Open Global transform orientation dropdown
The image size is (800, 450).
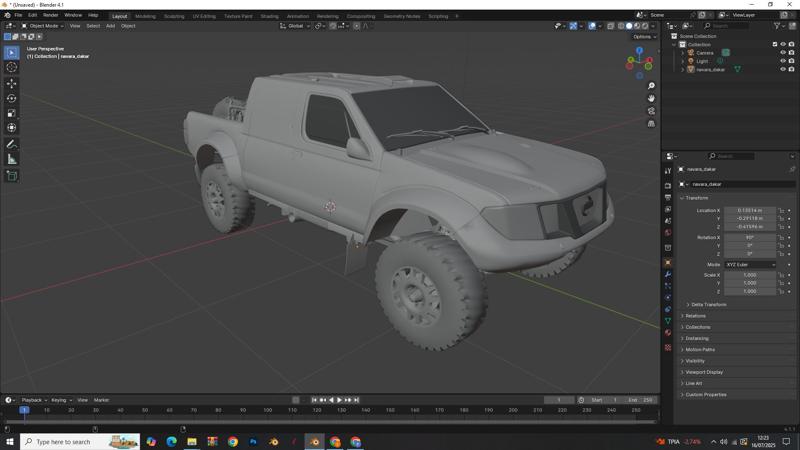point(295,26)
